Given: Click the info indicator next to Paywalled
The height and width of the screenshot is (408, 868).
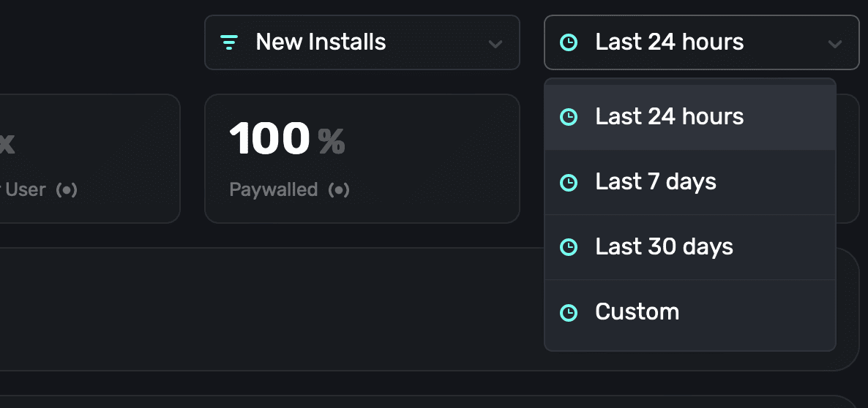Looking at the screenshot, I should click(338, 190).
